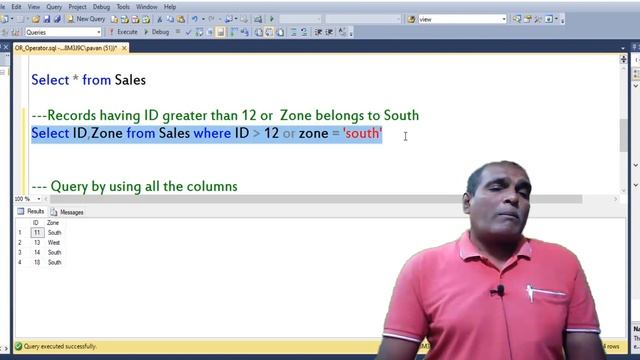Open the 100 % zoom level dropdown
The width and height of the screenshot is (640, 360).
click(x=39, y=199)
